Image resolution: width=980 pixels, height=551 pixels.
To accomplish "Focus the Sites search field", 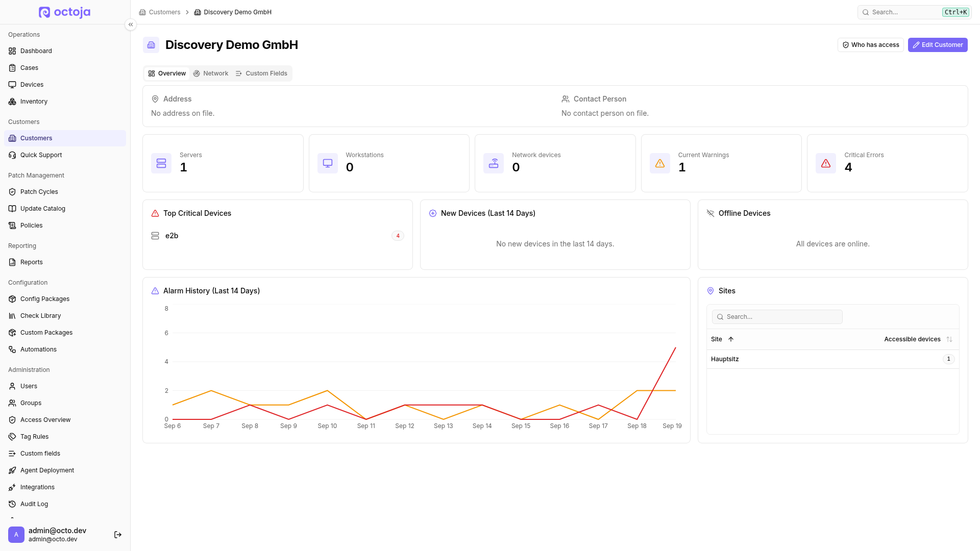I will point(777,317).
